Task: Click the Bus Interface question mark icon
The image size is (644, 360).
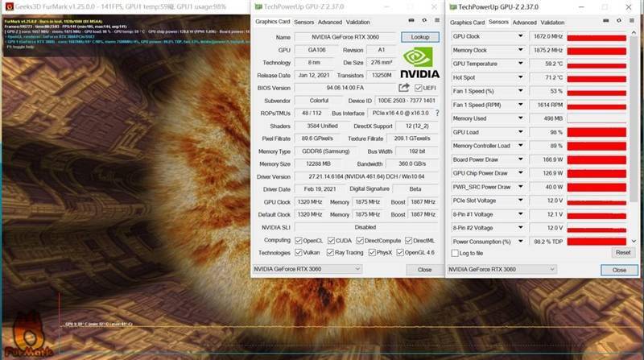Action: tap(437, 113)
